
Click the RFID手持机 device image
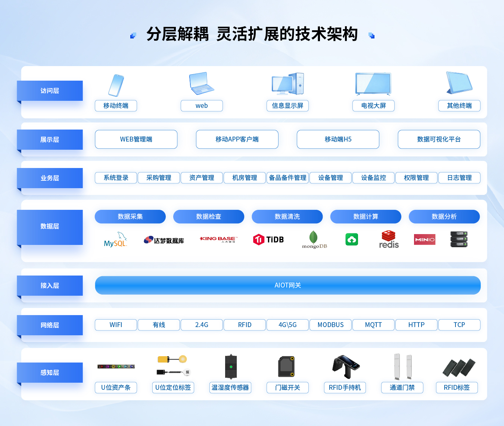(345, 367)
